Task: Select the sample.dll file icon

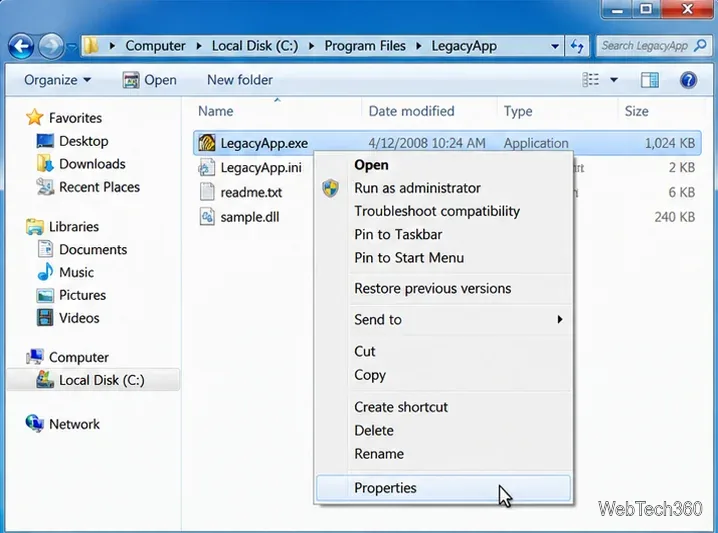Action: pos(207,217)
